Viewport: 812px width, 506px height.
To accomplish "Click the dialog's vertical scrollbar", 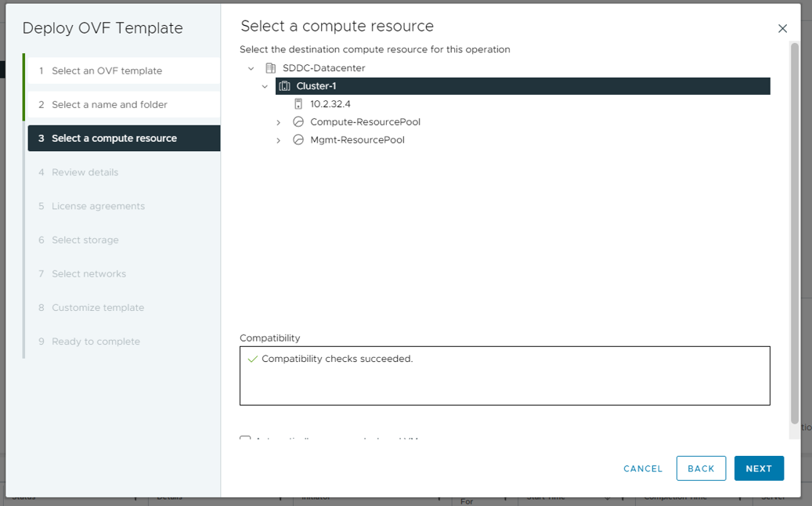I will click(795, 235).
